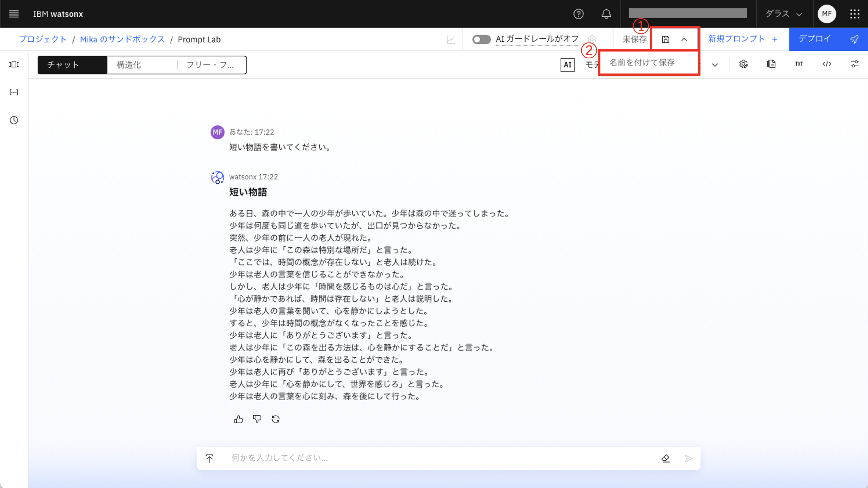Viewport: 868px width, 488px height.
Task: Regenerate the watsonx response
Action: point(276,419)
